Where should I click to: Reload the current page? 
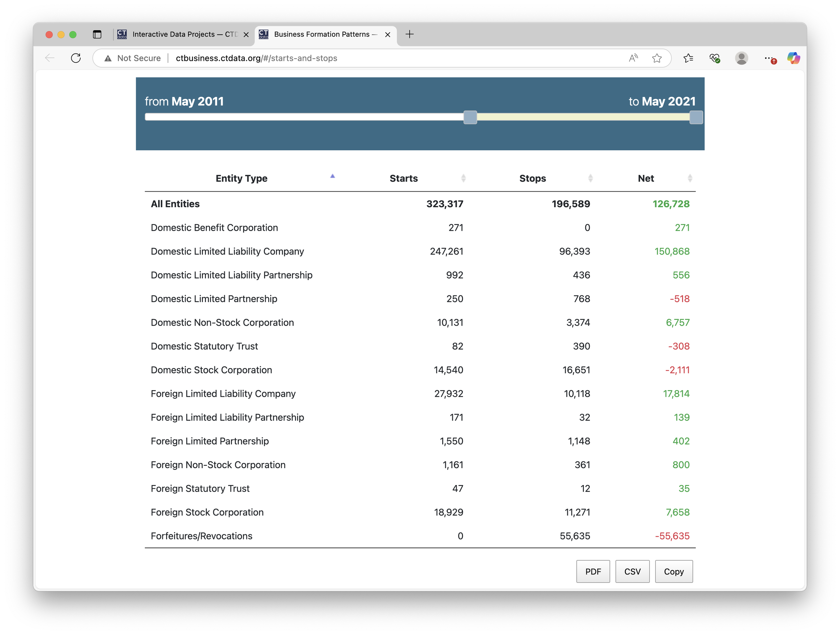[75, 58]
